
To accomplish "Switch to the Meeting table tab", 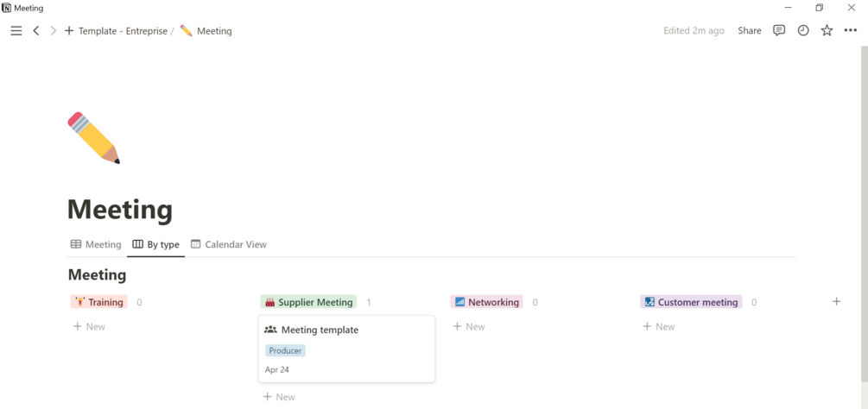I will pyautogui.click(x=96, y=245).
